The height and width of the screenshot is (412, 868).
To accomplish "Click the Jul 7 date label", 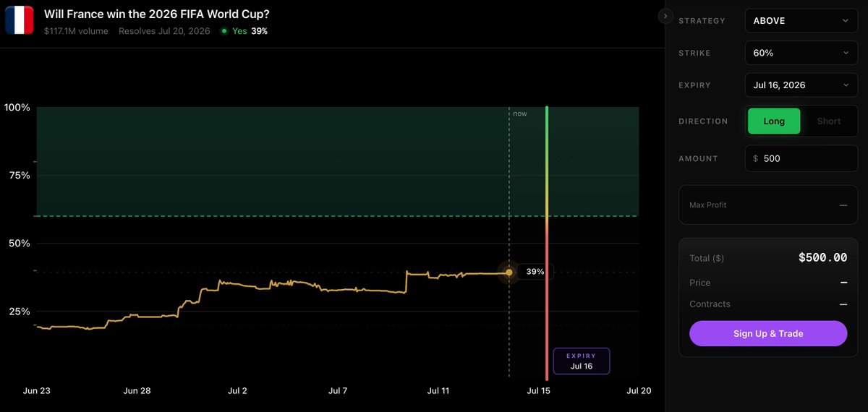I will [x=338, y=390].
